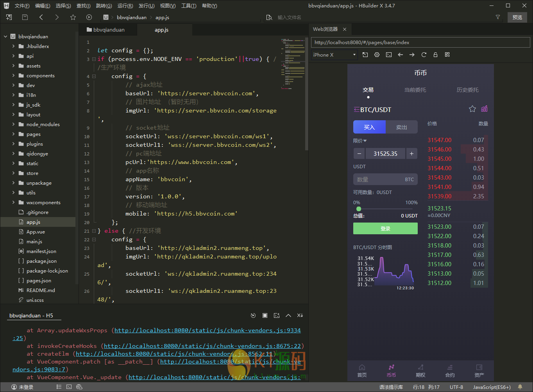
Task: Favorite BTC/USDT with the star icon
Action: [x=472, y=109]
